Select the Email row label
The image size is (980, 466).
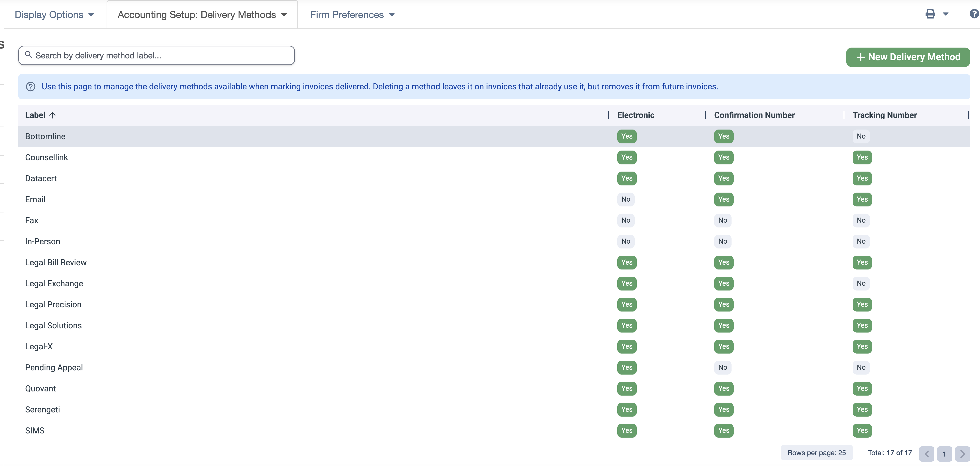pos(35,200)
